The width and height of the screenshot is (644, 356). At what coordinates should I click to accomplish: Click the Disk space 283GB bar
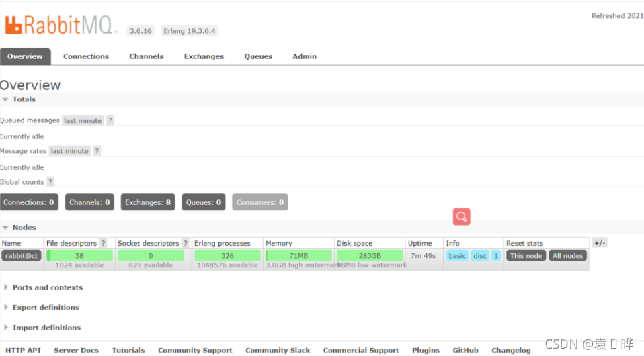click(x=370, y=255)
